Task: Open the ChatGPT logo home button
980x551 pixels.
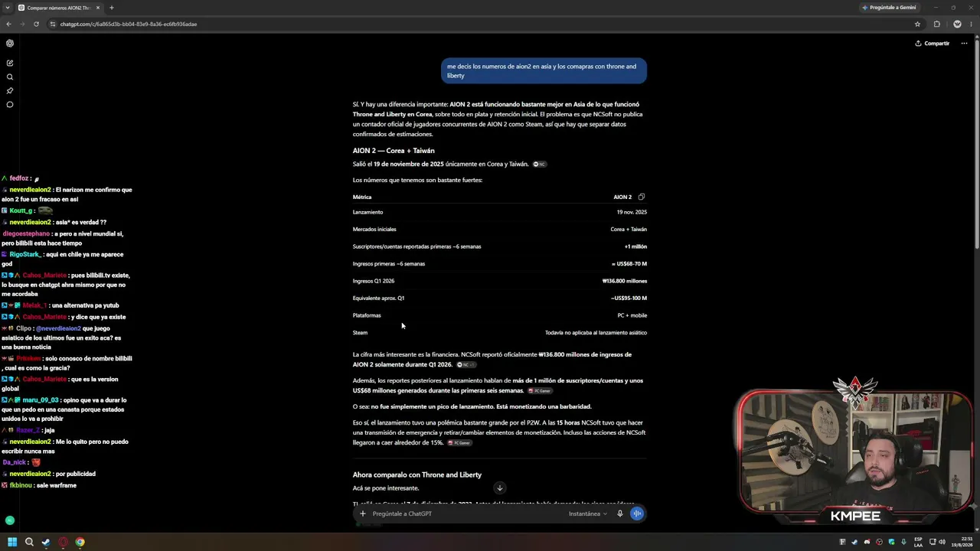Action: pos(10,44)
